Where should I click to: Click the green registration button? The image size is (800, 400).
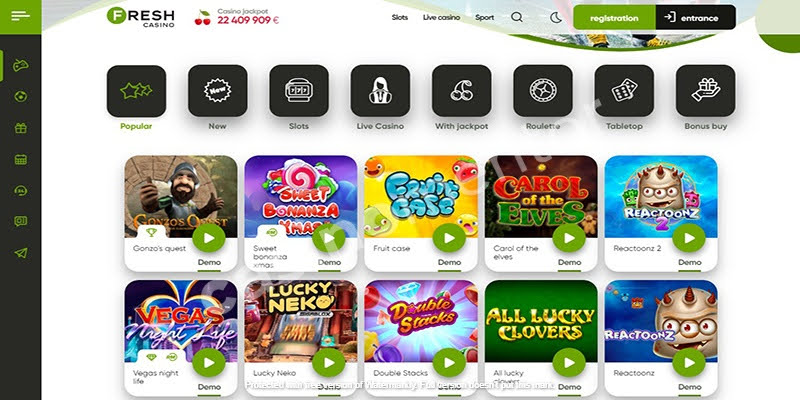tap(614, 18)
